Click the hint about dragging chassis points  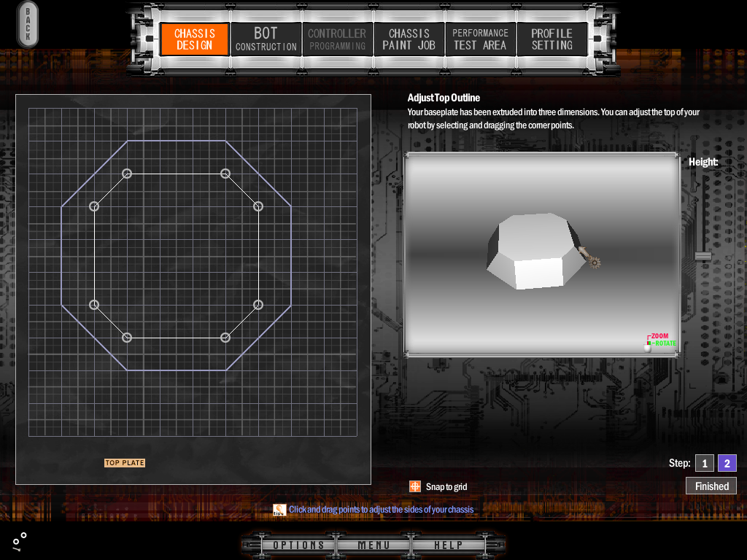[381, 510]
